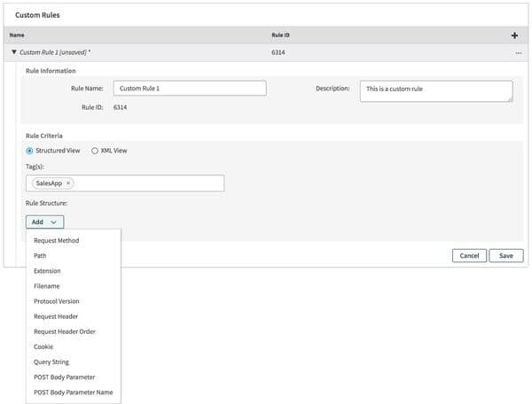Select the XML View radio button
Screen dimensions: 532x404
tap(95, 151)
